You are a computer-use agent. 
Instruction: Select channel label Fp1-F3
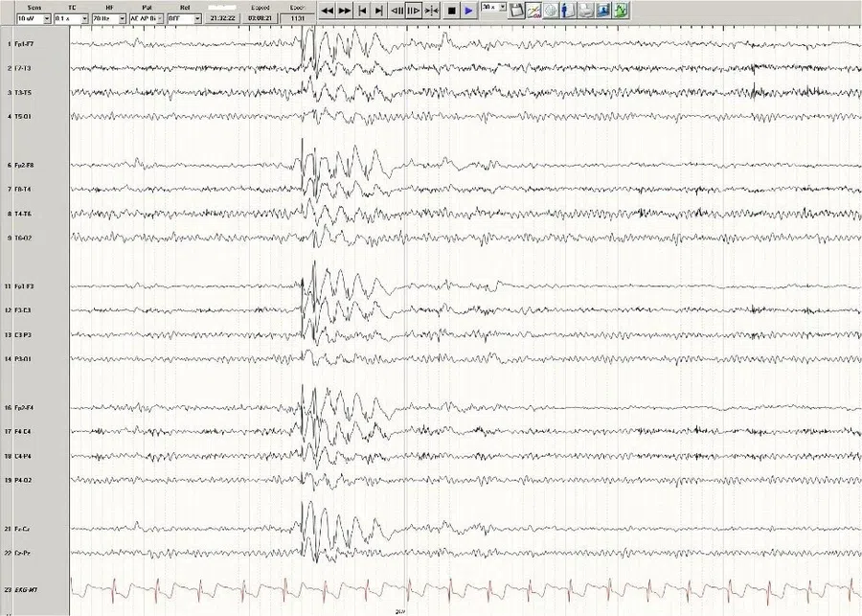24,286
